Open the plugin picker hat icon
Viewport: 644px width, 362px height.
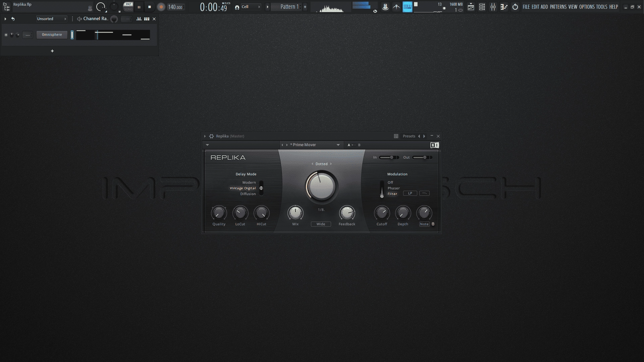click(385, 7)
